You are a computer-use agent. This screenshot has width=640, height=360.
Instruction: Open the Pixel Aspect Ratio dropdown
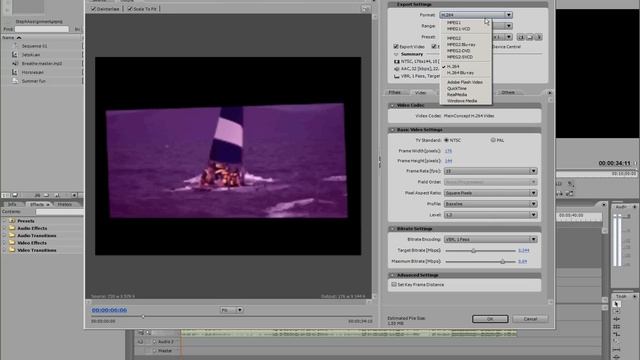pyautogui.click(x=491, y=193)
